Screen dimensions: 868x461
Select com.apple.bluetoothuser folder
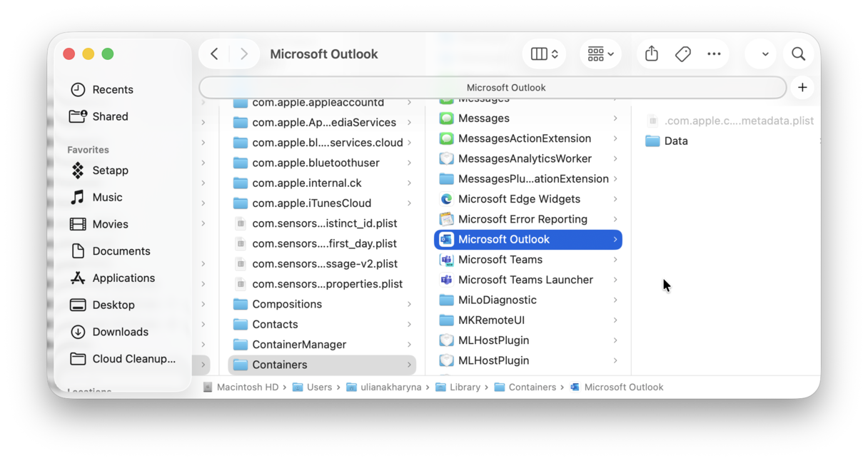pos(323,163)
